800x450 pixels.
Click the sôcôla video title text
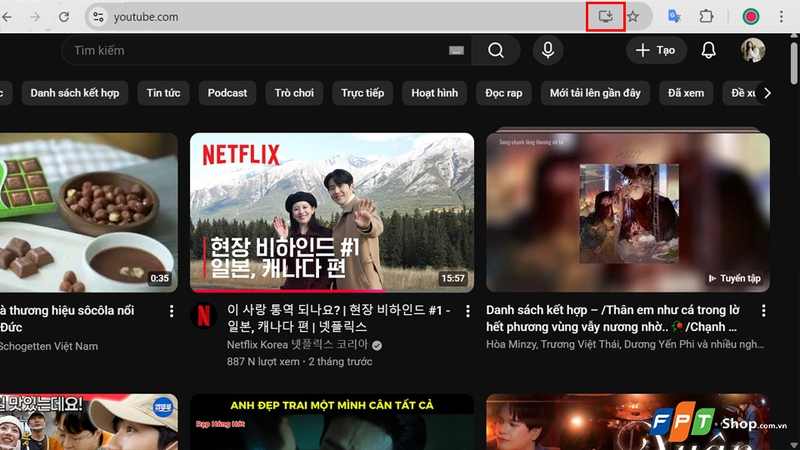click(x=67, y=318)
